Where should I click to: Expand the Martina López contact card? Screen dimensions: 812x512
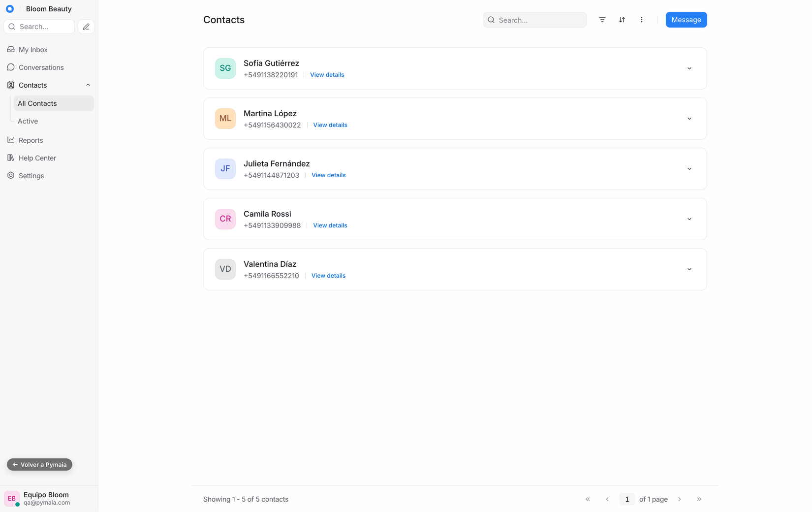pyautogui.click(x=689, y=119)
